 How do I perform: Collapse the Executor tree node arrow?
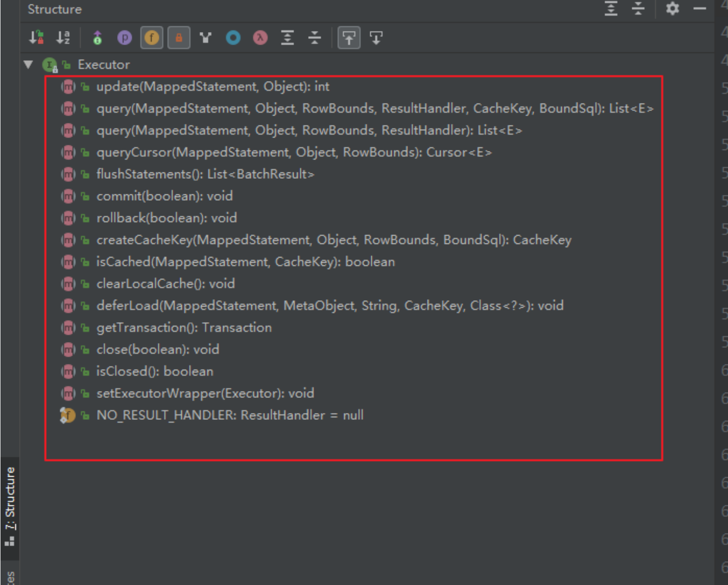[28, 65]
